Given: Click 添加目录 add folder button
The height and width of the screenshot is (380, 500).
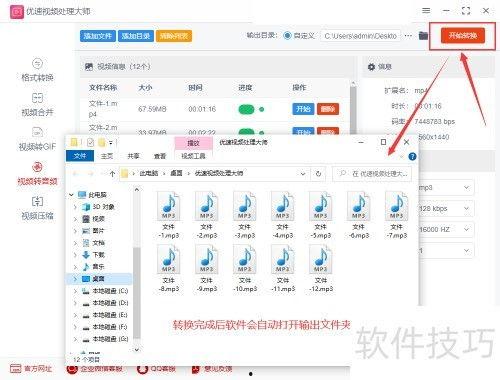Looking at the screenshot, I should point(135,36).
